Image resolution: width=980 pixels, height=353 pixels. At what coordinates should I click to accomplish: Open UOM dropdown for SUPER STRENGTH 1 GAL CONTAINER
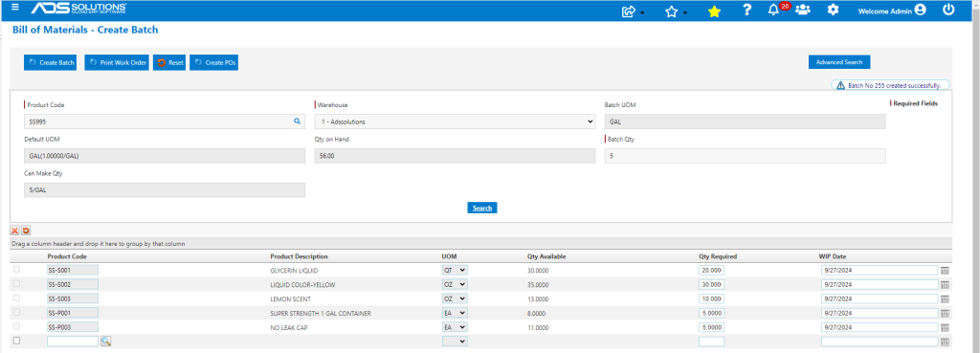point(455,313)
